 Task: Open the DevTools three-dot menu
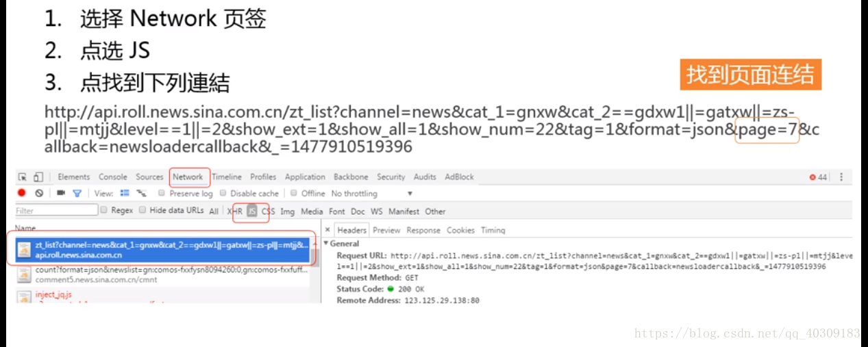tap(841, 177)
